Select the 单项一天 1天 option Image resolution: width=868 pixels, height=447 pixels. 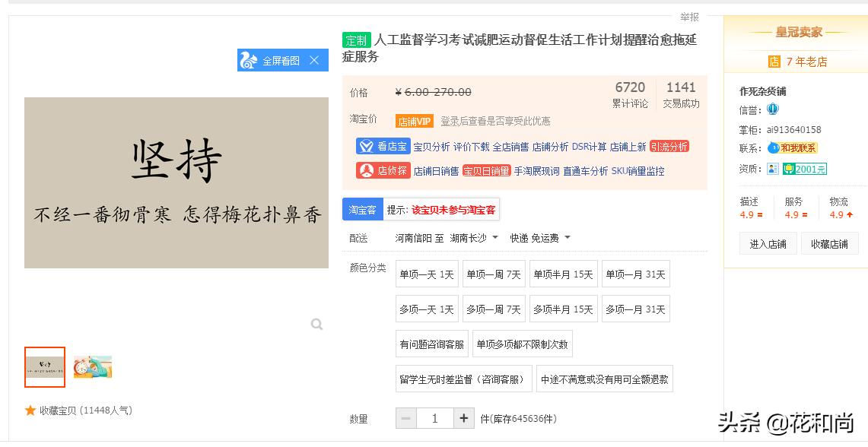[425, 274]
